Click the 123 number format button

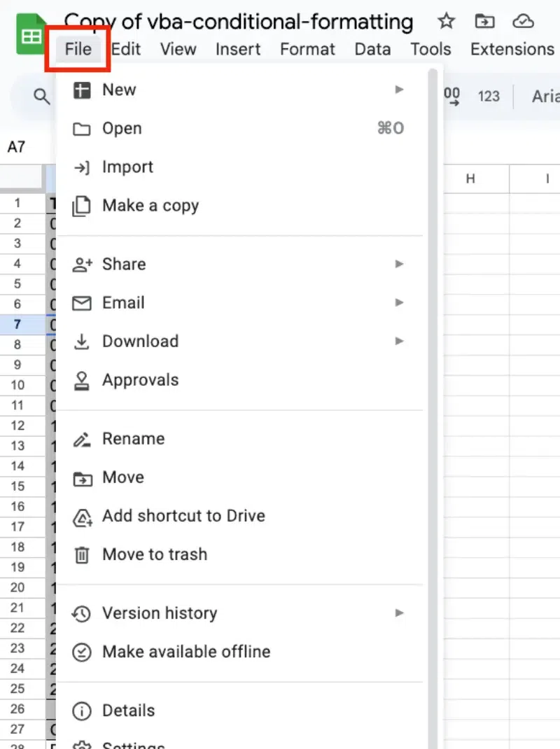pos(489,96)
